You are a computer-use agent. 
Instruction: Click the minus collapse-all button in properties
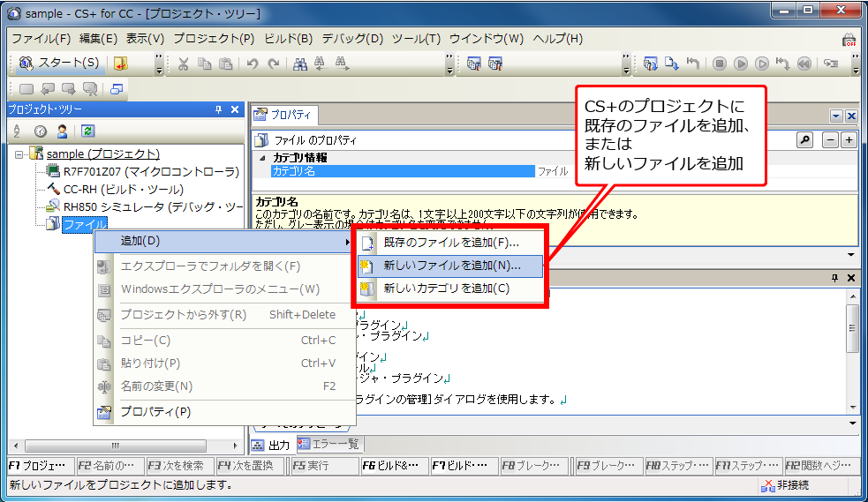click(830, 140)
